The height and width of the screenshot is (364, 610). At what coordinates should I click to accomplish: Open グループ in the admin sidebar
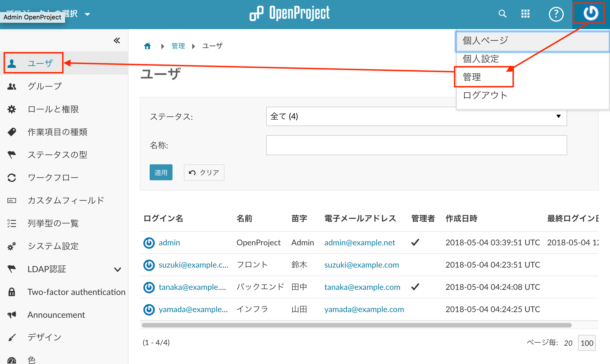click(45, 86)
